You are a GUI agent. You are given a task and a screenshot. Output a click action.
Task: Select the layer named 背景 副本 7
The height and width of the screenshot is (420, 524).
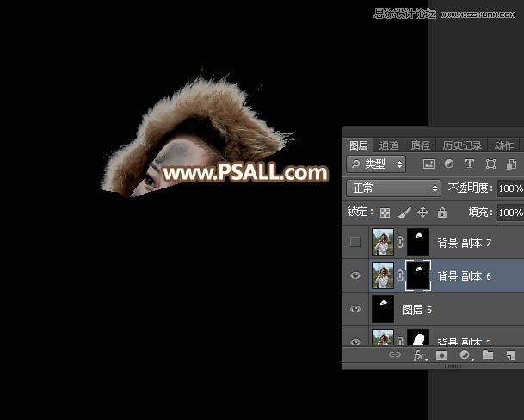pyautogui.click(x=464, y=243)
